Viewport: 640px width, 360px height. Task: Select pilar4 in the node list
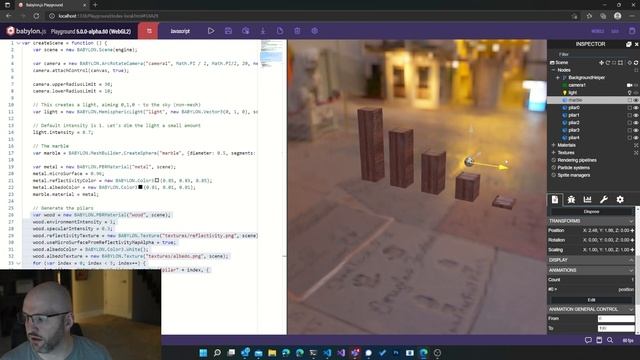pyautogui.click(x=574, y=138)
